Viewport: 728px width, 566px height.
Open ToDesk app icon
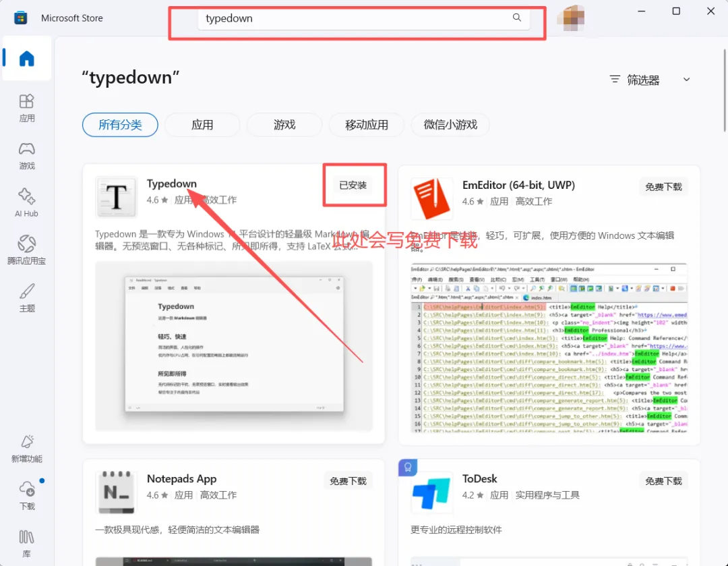click(x=432, y=492)
